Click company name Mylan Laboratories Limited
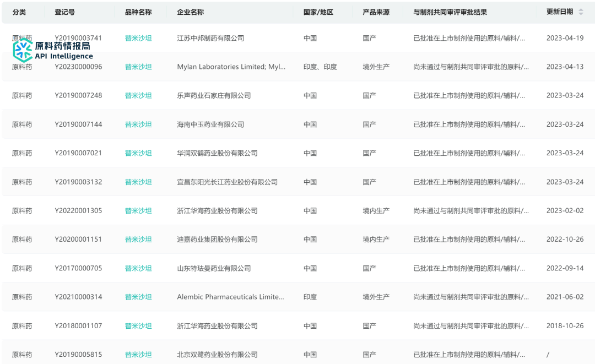The image size is (595, 364). pyautogui.click(x=231, y=67)
